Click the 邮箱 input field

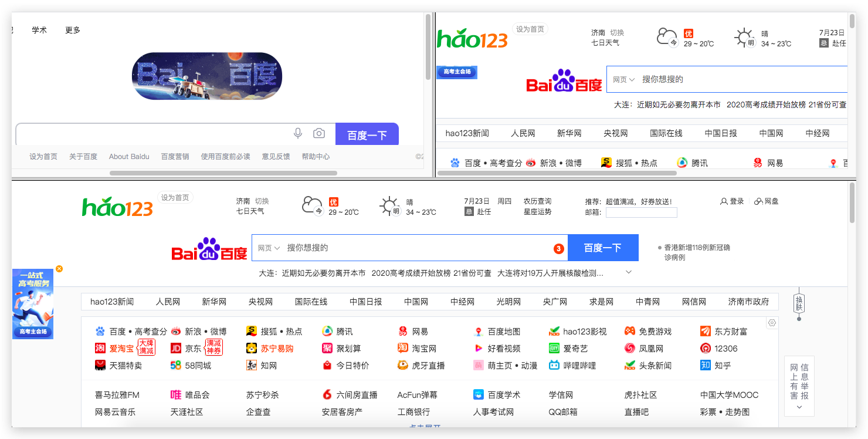tap(641, 212)
